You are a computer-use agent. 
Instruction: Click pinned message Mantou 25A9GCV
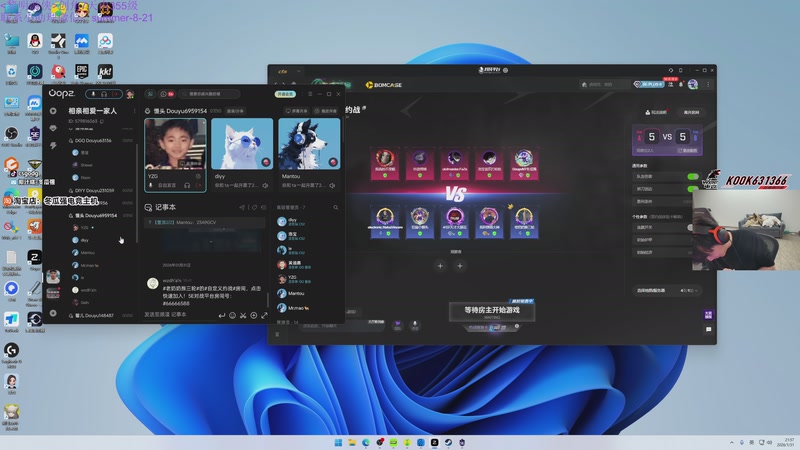pos(205,222)
